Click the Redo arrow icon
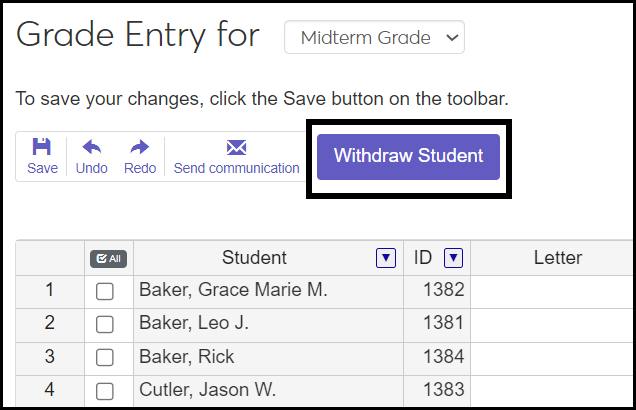The width and height of the screenshot is (636, 410). click(140, 147)
